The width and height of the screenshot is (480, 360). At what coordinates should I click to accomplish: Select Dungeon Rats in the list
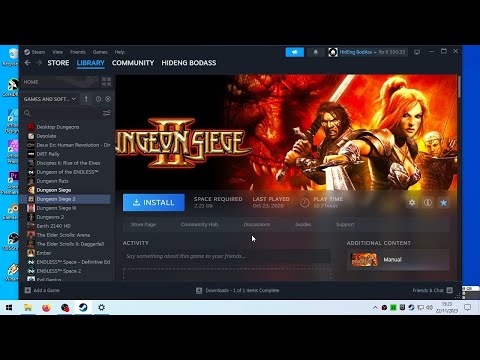click(x=52, y=181)
